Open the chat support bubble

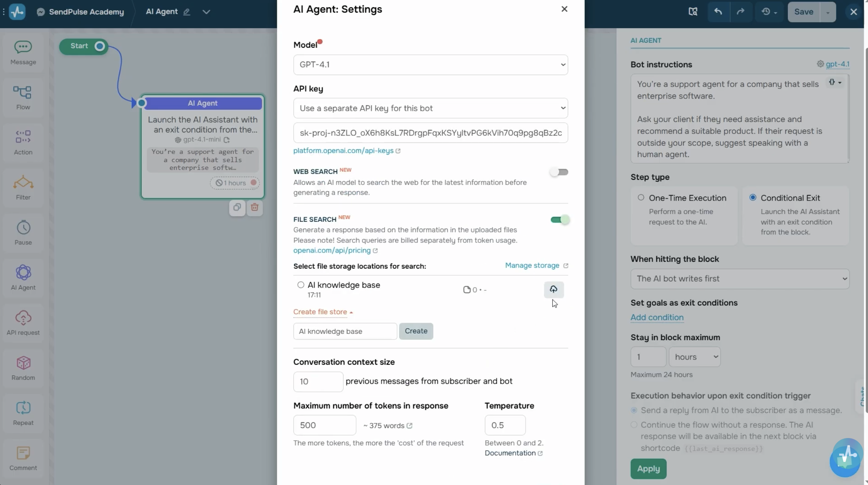tap(846, 457)
